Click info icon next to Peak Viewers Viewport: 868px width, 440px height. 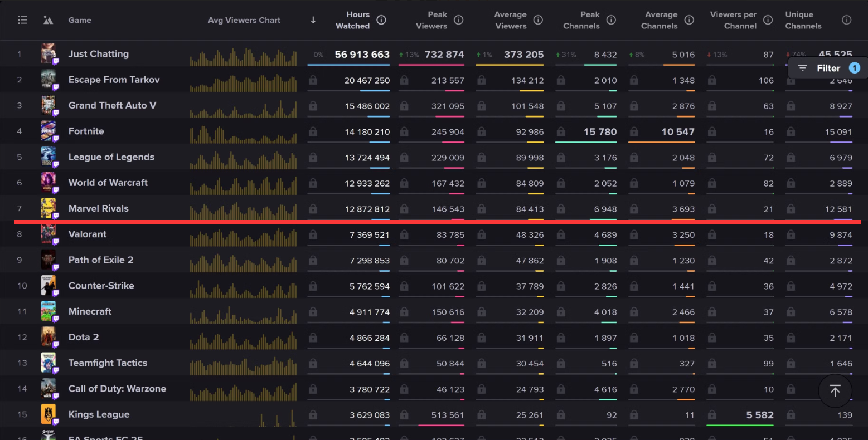tap(458, 20)
